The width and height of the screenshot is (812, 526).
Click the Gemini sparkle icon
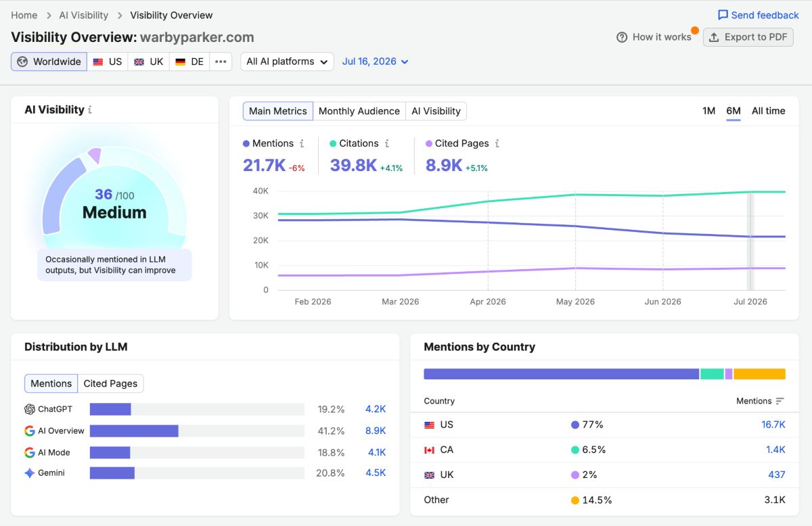30,473
